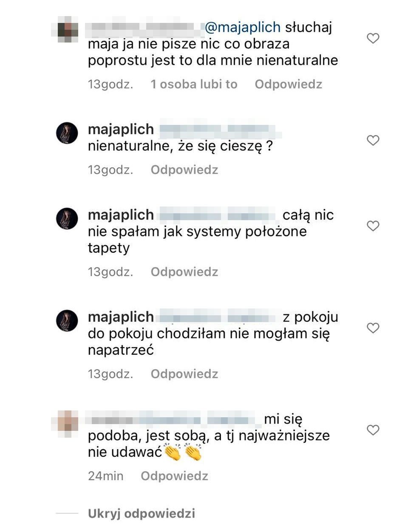Click majaplich username on the "z pokoju" comment
The height and width of the screenshot is (532, 402).
pos(121,317)
